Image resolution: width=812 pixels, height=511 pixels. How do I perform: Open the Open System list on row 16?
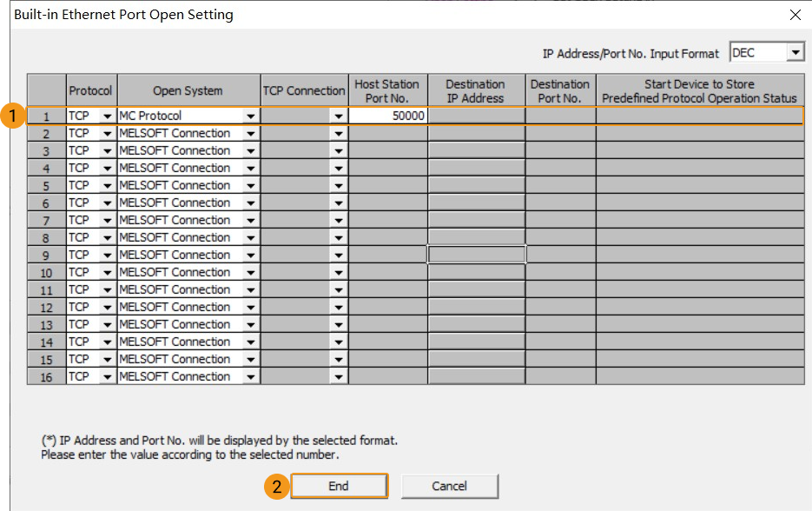pyautogui.click(x=250, y=376)
